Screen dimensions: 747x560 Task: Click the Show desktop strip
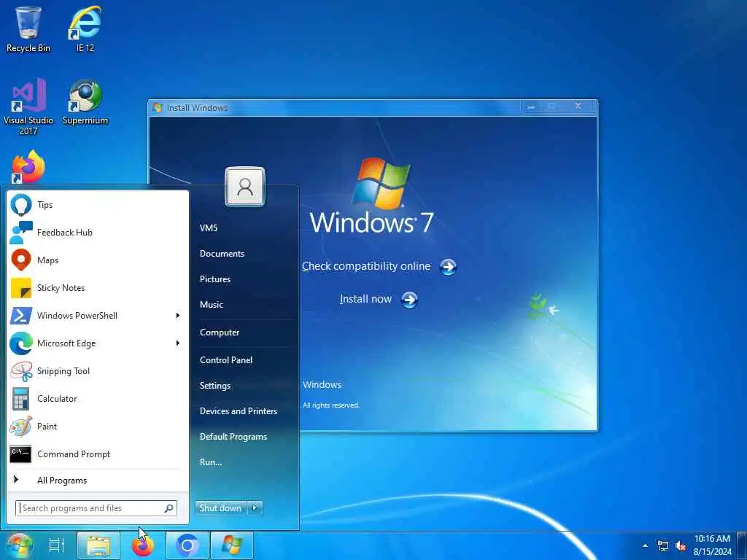coord(742,545)
